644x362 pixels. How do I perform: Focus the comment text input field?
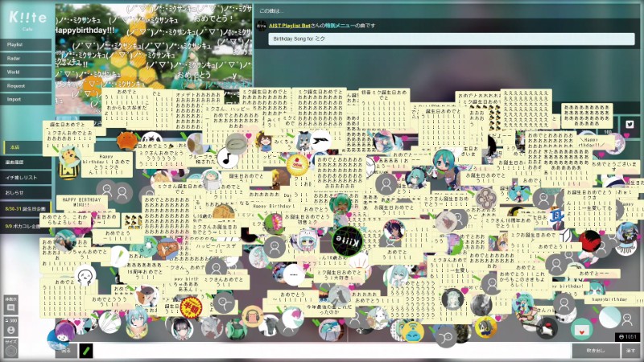pyautogui.click(x=332, y=351)
